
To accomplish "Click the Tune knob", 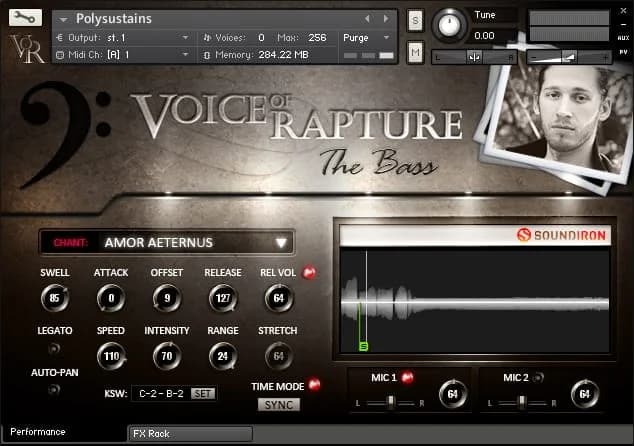I will (449, 25).
